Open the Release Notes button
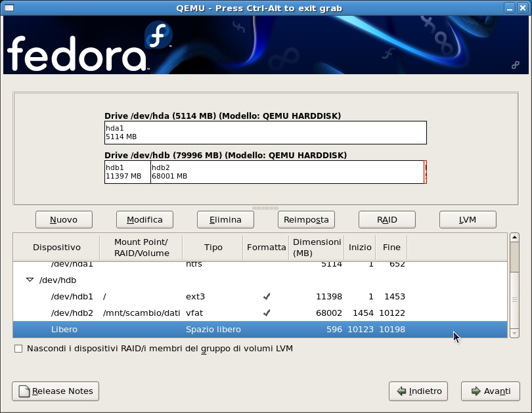The height and width of the screenshot is (413, 532). tap(55, 391)
